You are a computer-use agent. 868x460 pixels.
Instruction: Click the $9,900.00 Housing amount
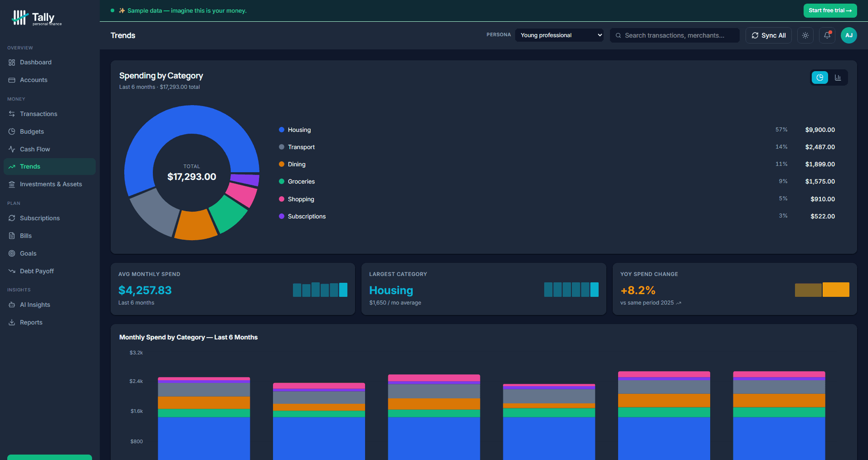820,130
